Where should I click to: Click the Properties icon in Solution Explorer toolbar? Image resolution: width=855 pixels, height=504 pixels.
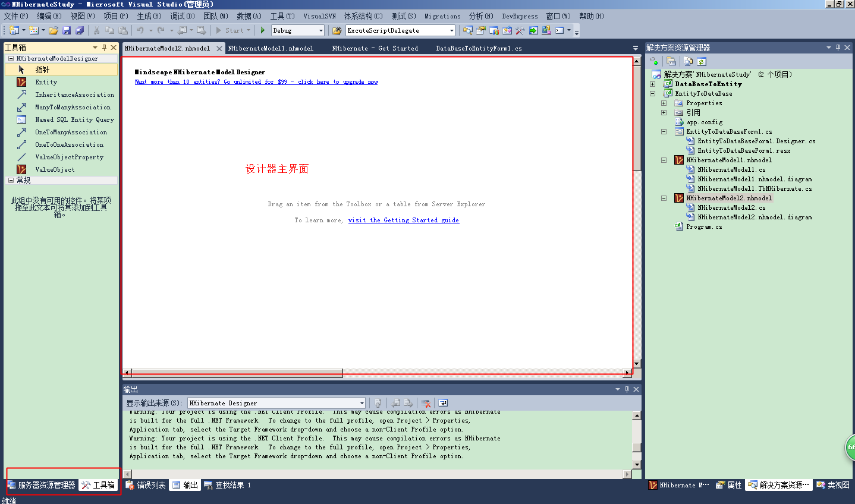click(x=671, y=61)
